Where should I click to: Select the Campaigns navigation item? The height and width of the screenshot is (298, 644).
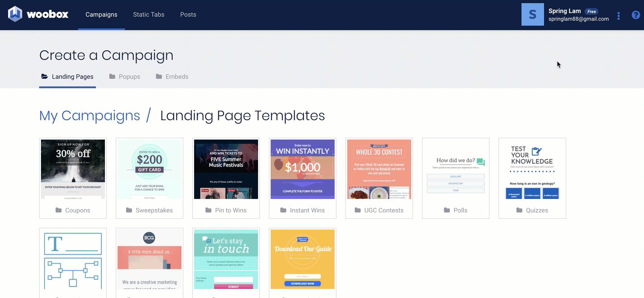101,14
